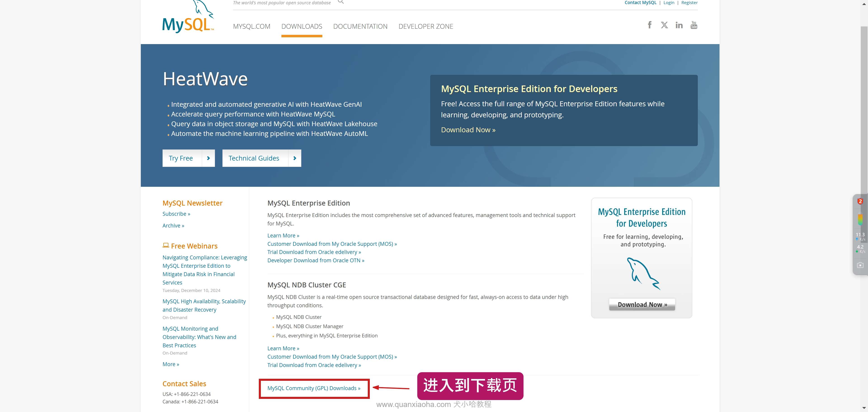Open MySQL High Availability webinar link

204,305
